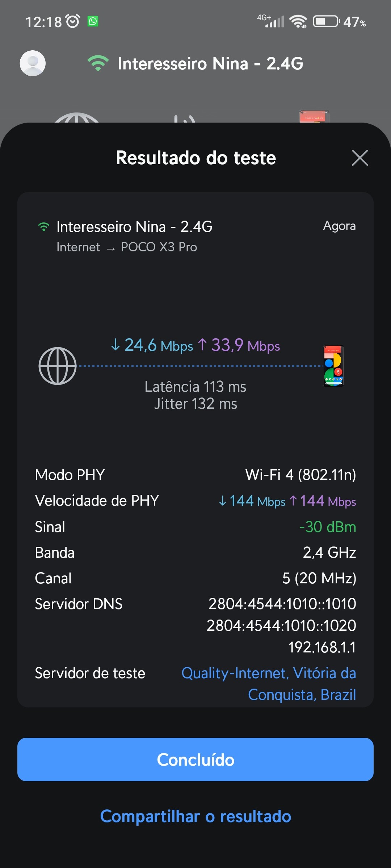Viewport: 391px width, 868px height.
Task: Tap the phone device thumbnail in result
Action: coord(333,366)
